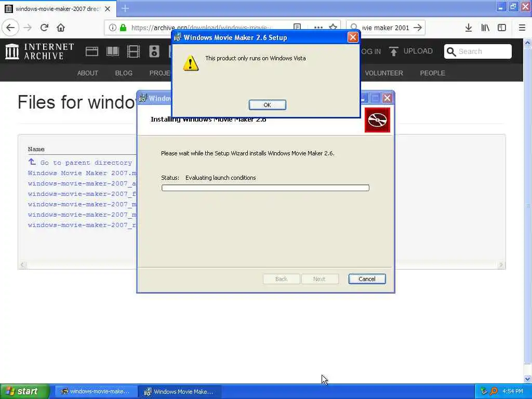Open the ABOUT navigation item
Image resolution: width=532 pixels, height=399 pixels.
(87, 73)
